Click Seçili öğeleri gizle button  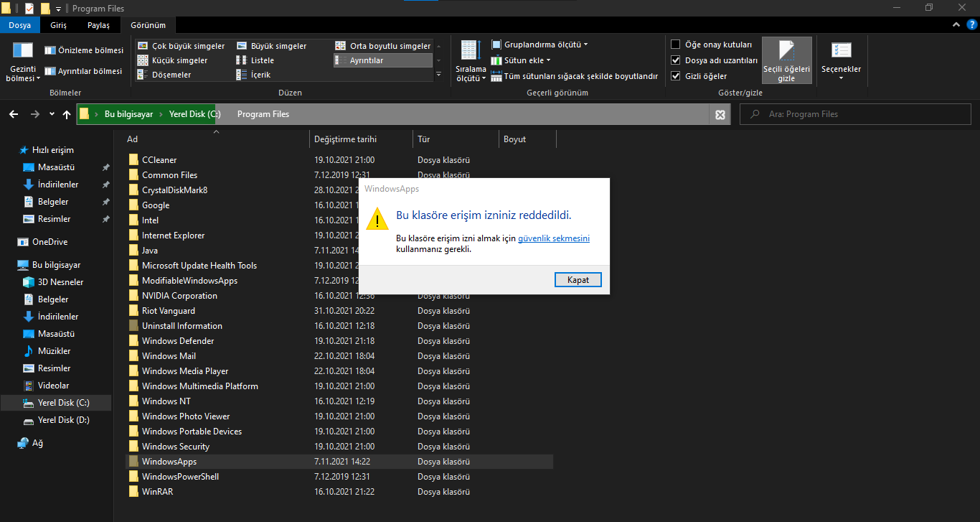tap(787, 61)
